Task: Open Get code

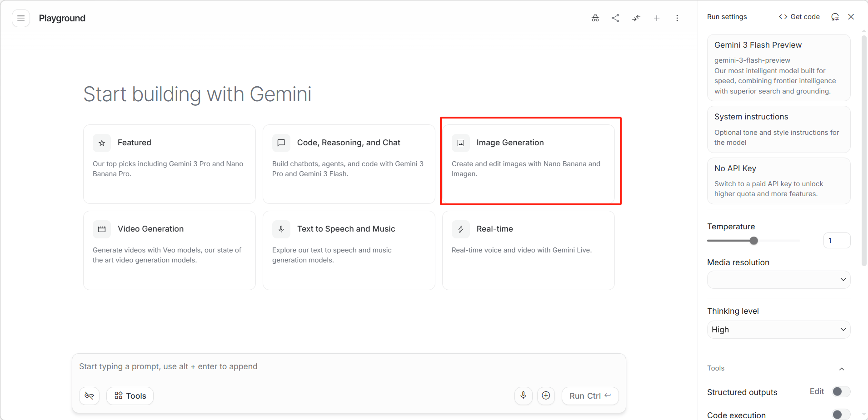Action: coord(799,17)
